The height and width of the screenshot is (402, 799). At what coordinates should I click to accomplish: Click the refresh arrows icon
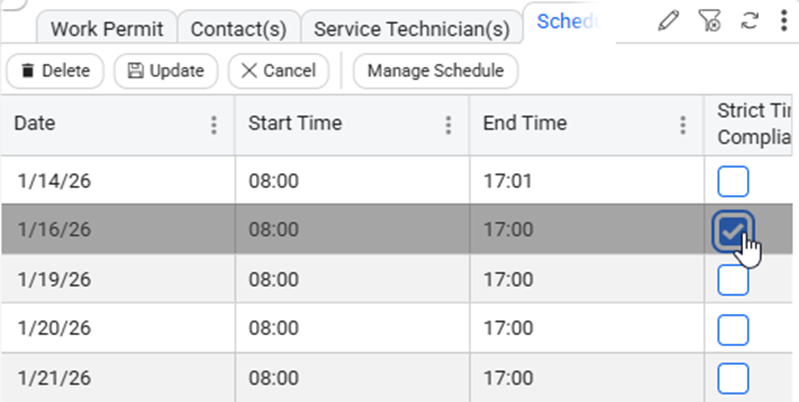tap(748, 21)
